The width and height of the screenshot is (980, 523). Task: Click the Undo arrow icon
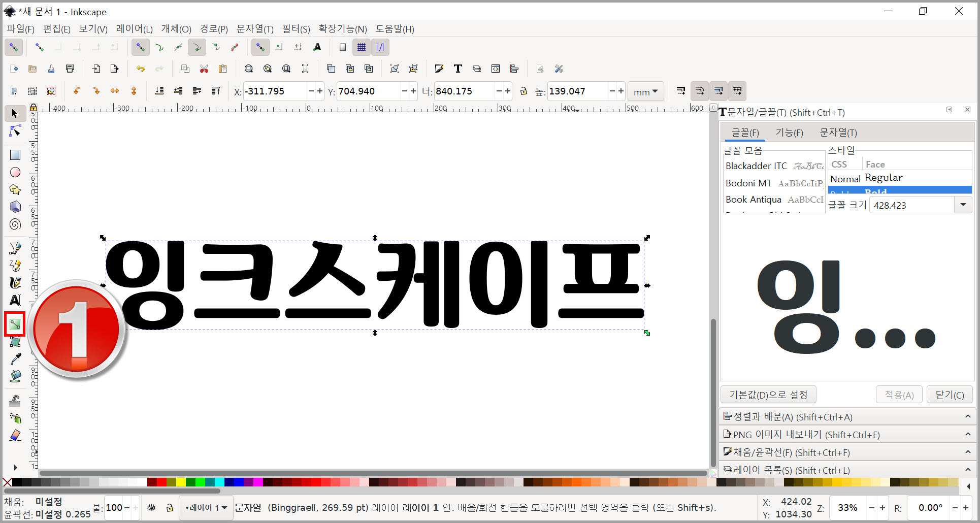(x=141, y=69)
